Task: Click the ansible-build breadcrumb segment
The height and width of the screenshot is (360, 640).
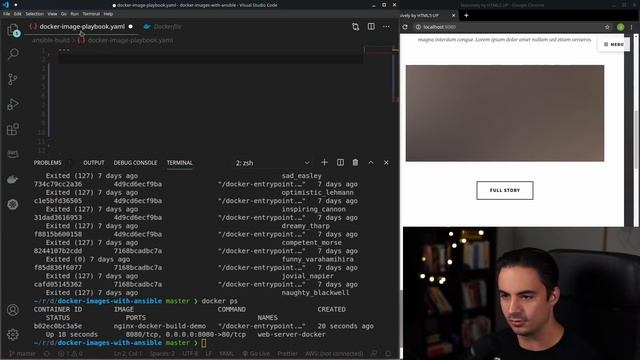Action: point(51,40)
